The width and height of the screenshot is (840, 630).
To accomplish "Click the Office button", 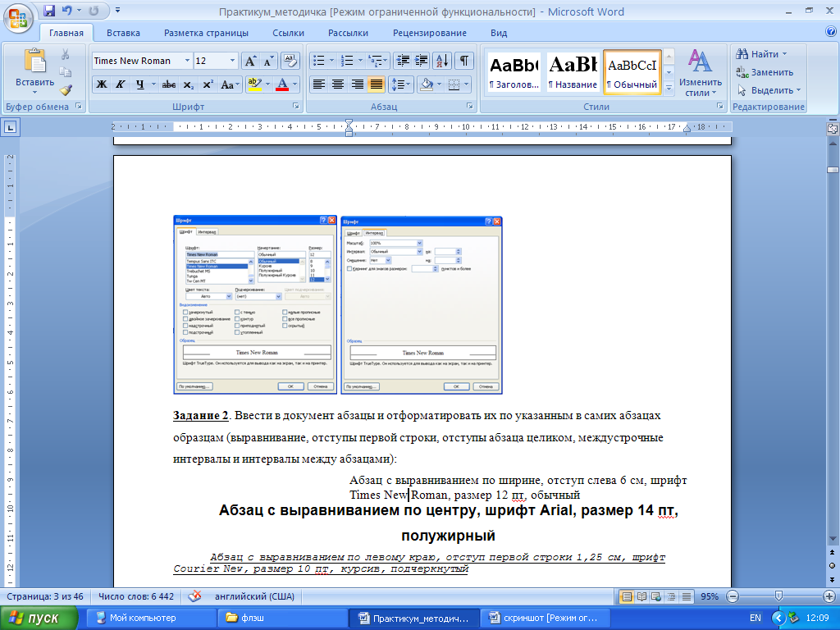I will [x=18, y=18].
